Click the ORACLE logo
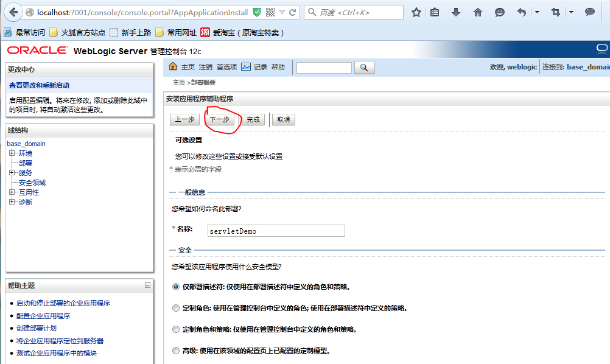The image size is (610, 364). click(37, 51)
